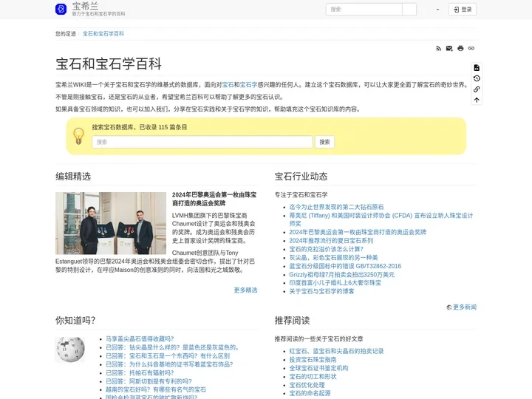
Task: Focus the top navbar 搜索 field
Action: 364,10
